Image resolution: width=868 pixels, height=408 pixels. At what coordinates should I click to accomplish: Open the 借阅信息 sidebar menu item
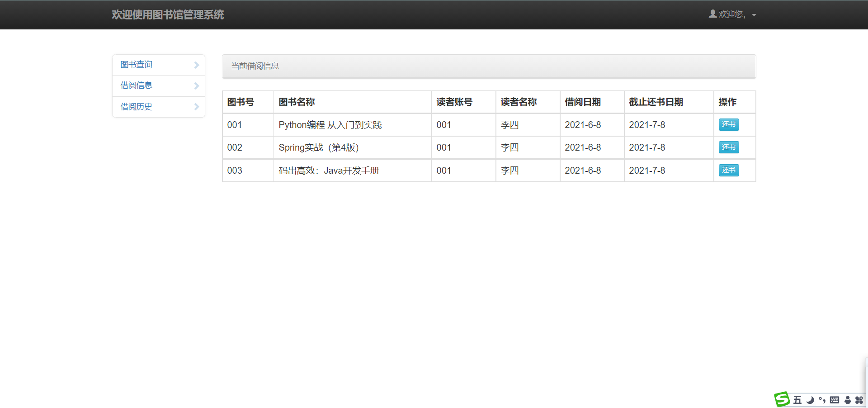pos(159,85)
